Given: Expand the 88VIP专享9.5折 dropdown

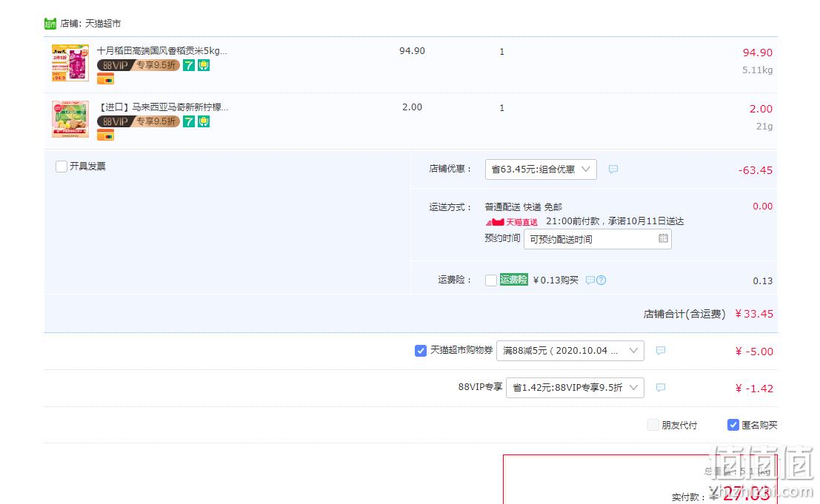Looking at the screenshot, I should click(x=575, y=388).
